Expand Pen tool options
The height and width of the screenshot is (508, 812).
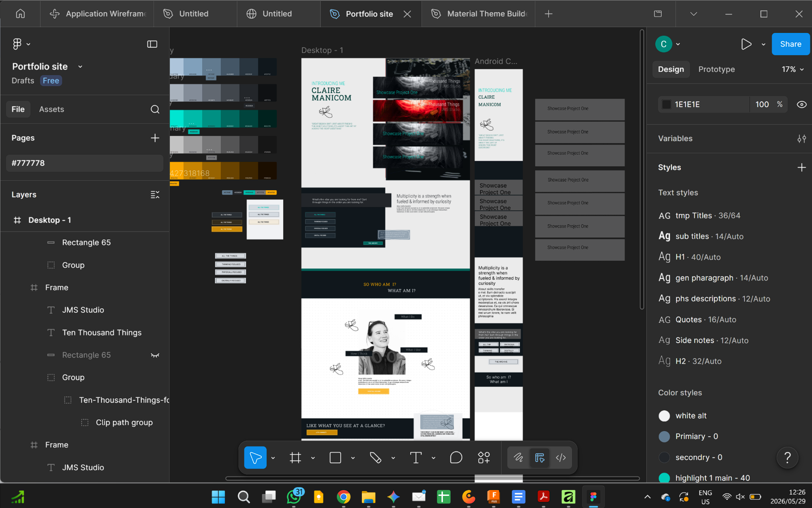tap(393, 458)
